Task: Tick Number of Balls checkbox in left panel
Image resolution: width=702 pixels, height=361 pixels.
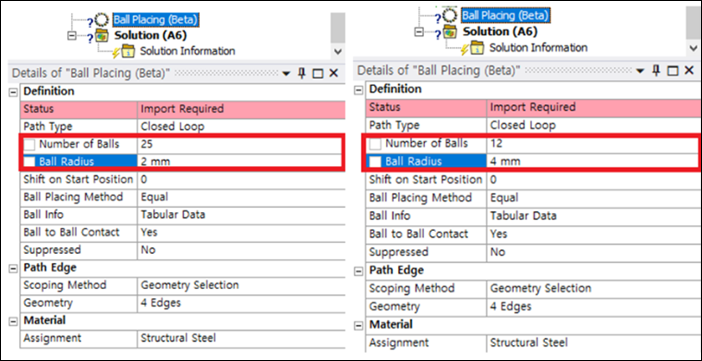Action: [x=30, y=144]
